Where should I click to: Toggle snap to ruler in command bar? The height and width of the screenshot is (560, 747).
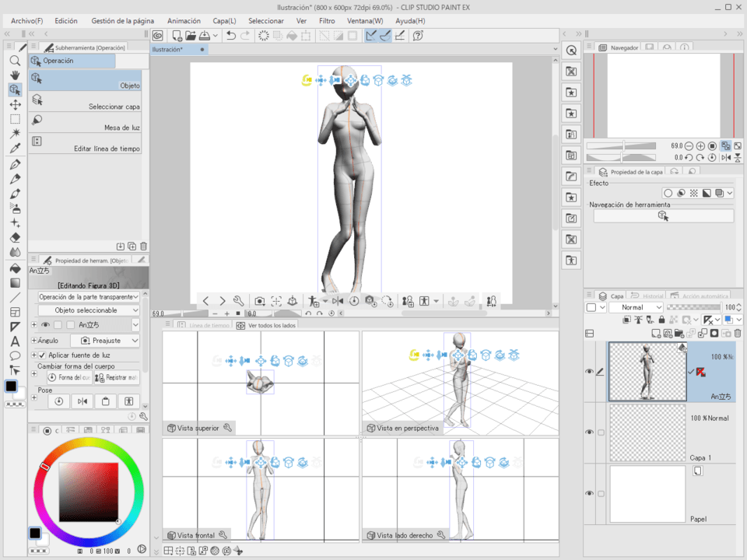pos(371,35)
